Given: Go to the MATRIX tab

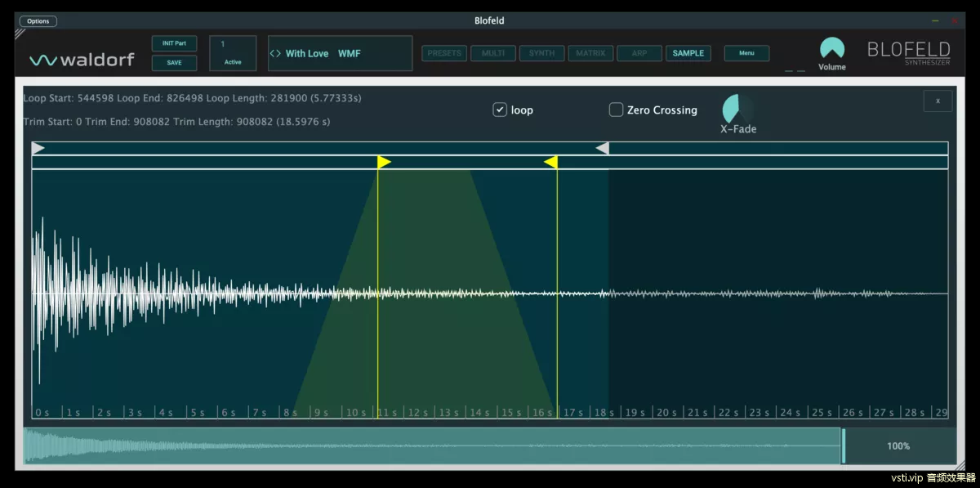Looking at the screenshot, I should (590, 53).
